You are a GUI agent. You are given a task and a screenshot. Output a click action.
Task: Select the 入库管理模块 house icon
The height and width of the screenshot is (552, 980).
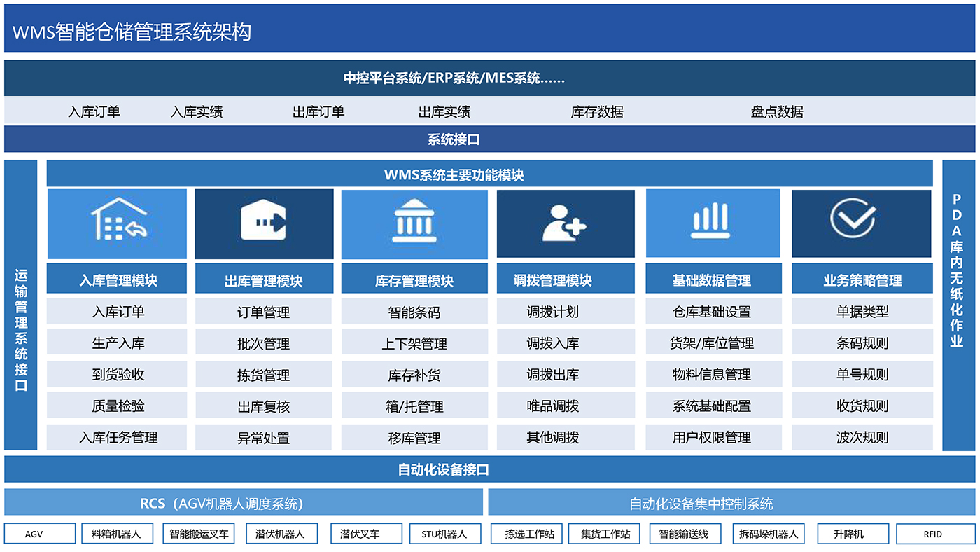tap(116, 223)
